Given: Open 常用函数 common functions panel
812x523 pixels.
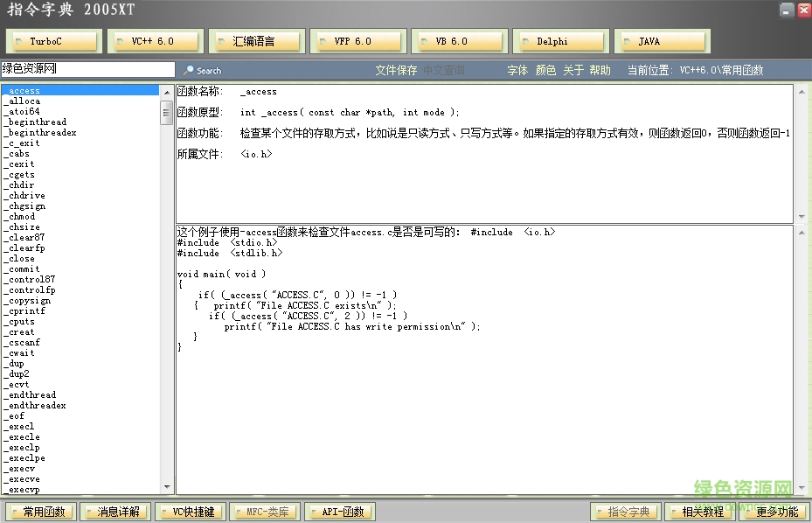Looking at the screenshot, I should 40,512.
